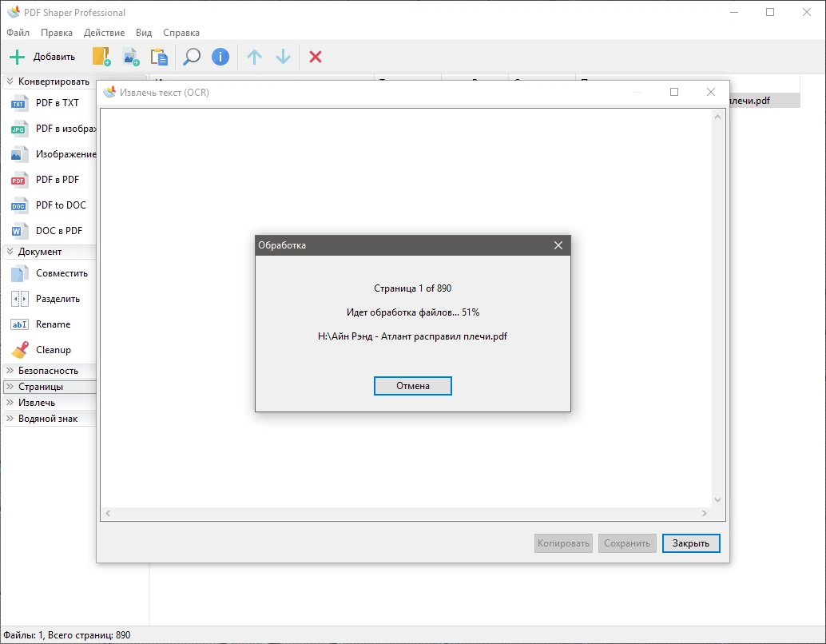Viewport: 826px width, 644px height.
Task: Open the Вид menu
Action: pos(144,33)
